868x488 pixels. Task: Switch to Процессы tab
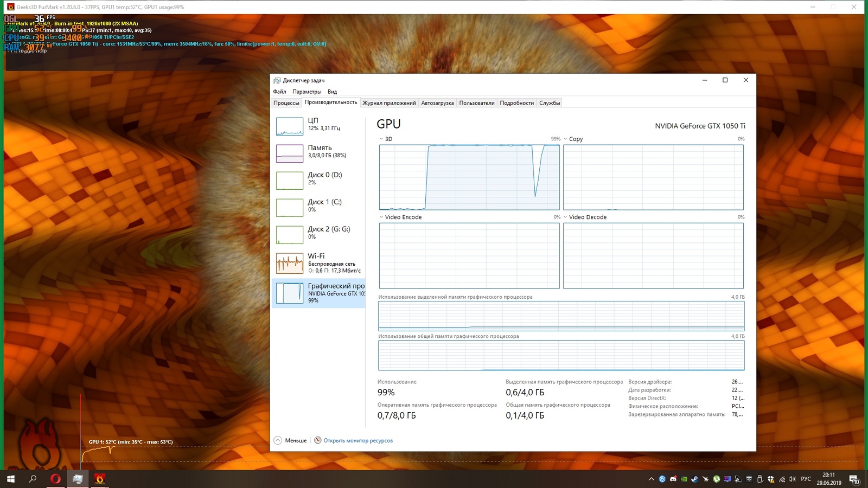point(286,103)
